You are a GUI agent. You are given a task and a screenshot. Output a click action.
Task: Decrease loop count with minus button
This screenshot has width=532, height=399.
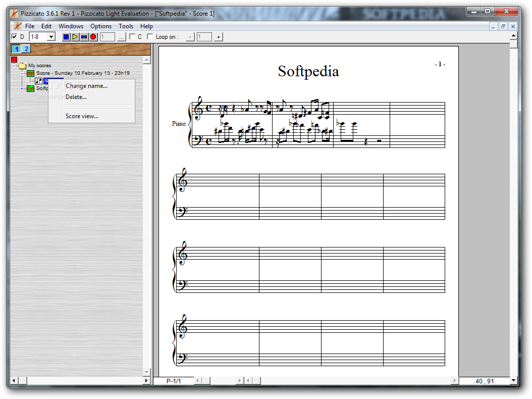pyautogui.click(x=190, y=37)
